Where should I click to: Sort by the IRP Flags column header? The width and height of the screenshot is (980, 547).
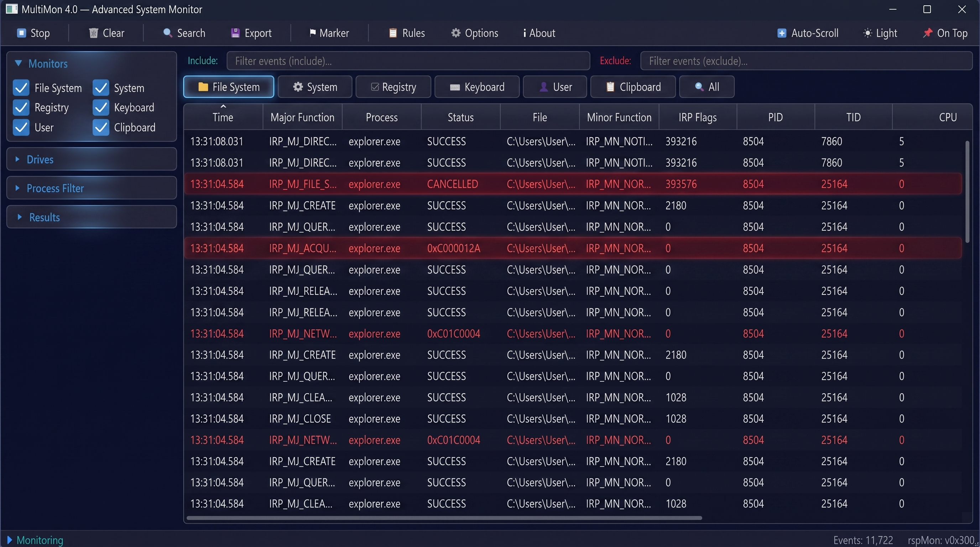[x=698, y=117]
